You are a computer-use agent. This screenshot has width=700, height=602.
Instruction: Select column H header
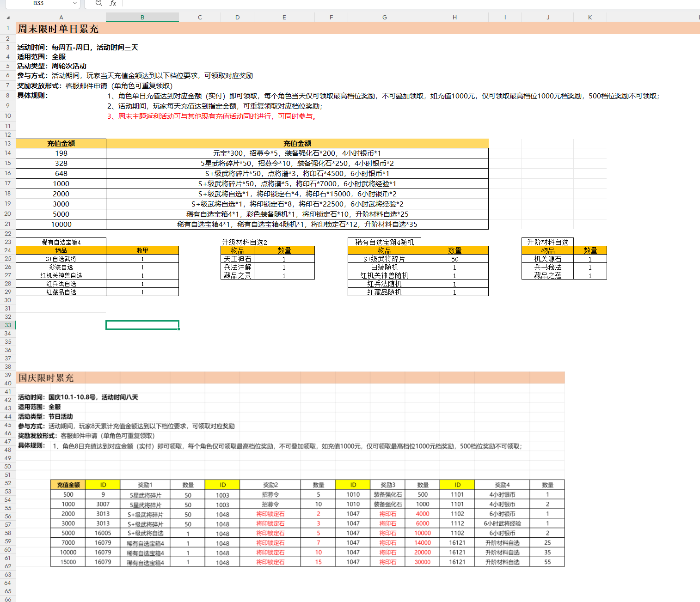point(454,18)
